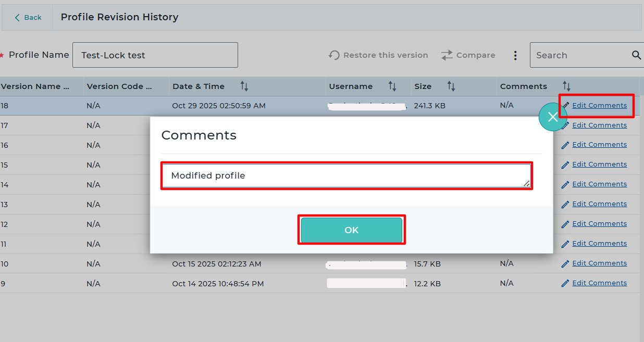Focus the Profile Name input field
644x342 pixels.
tap(155, 55)
